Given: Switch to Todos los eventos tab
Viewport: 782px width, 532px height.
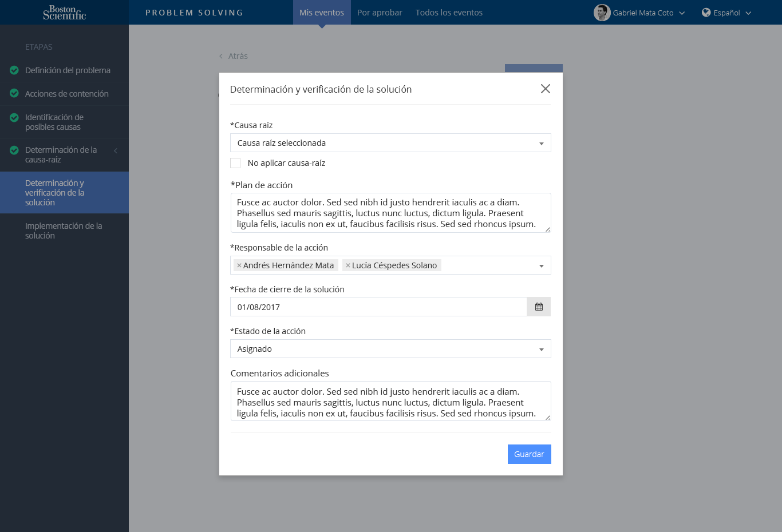Looking at the screenshot, I should pos(449,13).
